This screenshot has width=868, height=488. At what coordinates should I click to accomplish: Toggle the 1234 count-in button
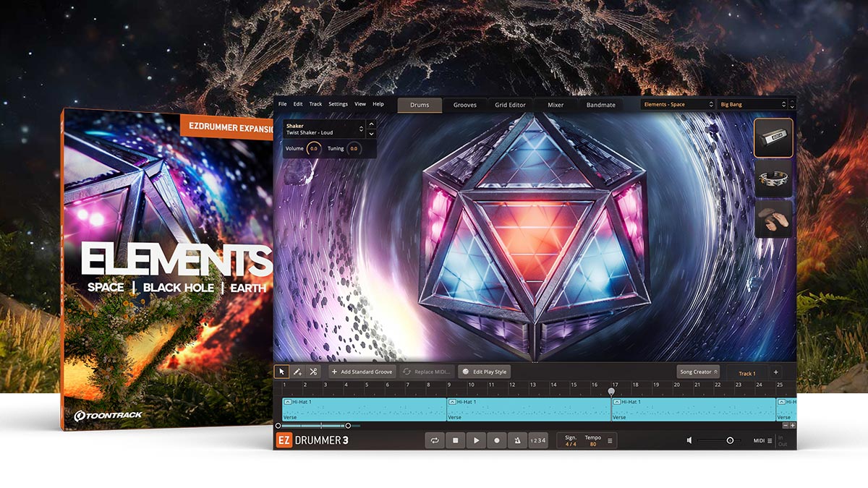[538, 440]
